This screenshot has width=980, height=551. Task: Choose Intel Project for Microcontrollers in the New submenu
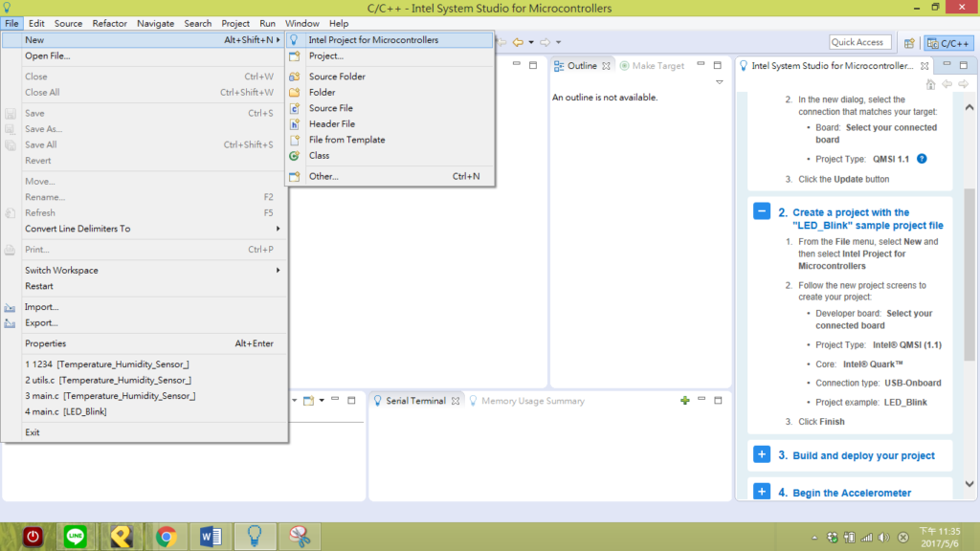[390, 40]
